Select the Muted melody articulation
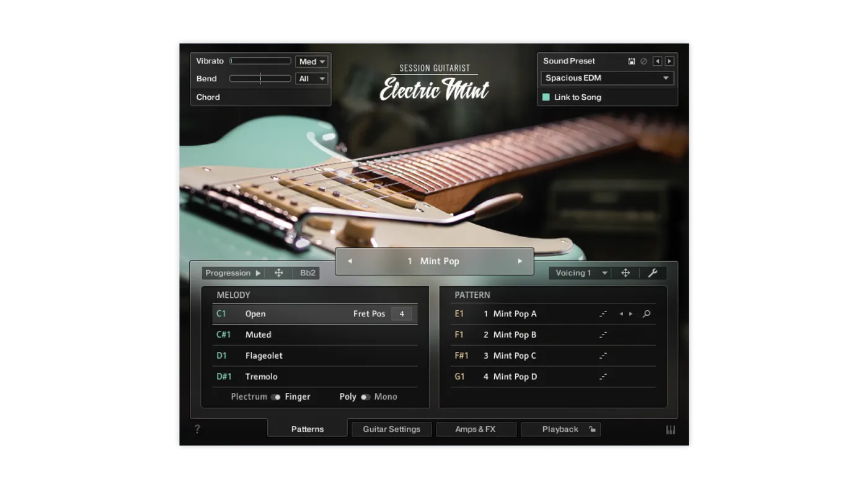The width and height of the screenshot is (868, 489). [315, 335]
